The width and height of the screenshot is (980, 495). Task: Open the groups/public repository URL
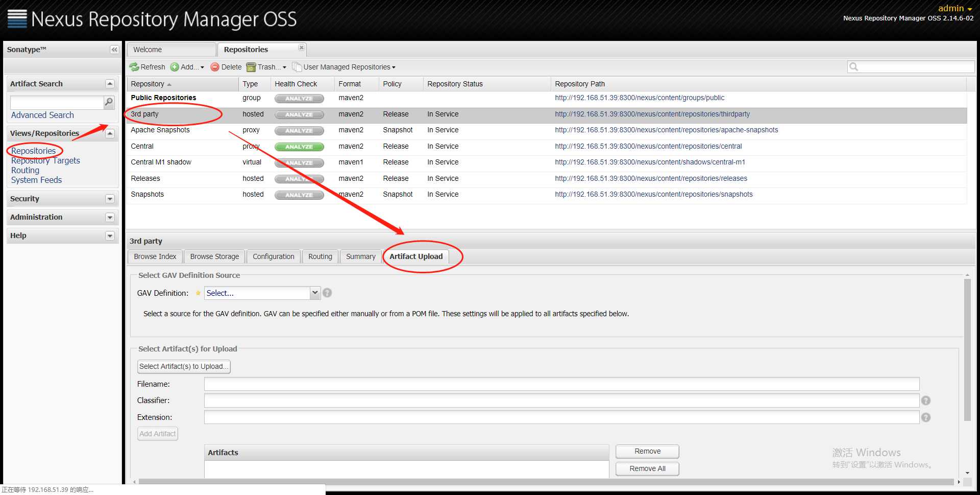[x=640, y=98]
